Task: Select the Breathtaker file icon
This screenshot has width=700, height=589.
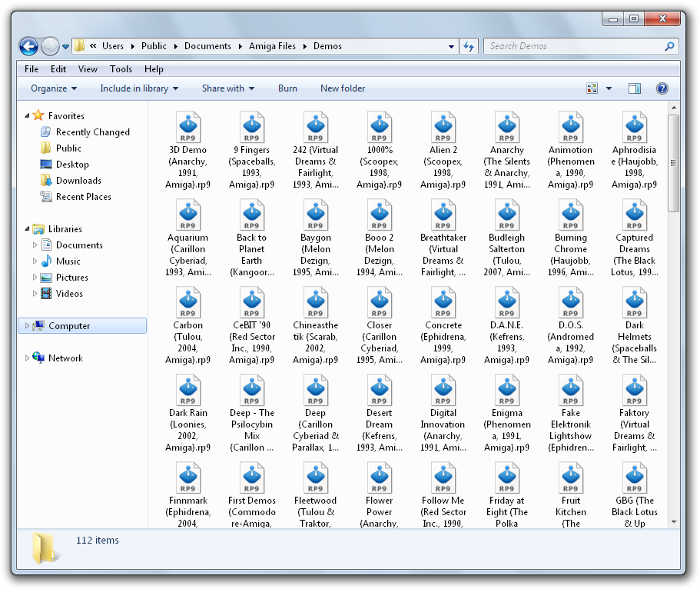Action: pos(443,215)
